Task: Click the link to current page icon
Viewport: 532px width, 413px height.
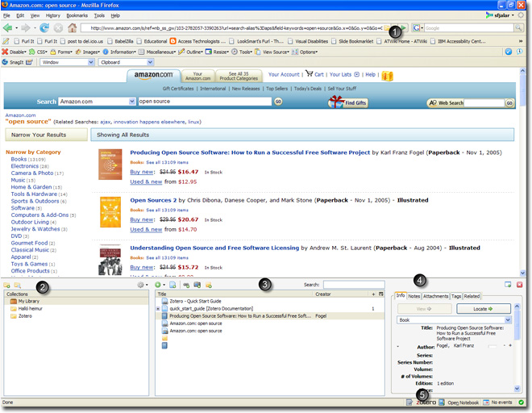Action: pos(186,285)
